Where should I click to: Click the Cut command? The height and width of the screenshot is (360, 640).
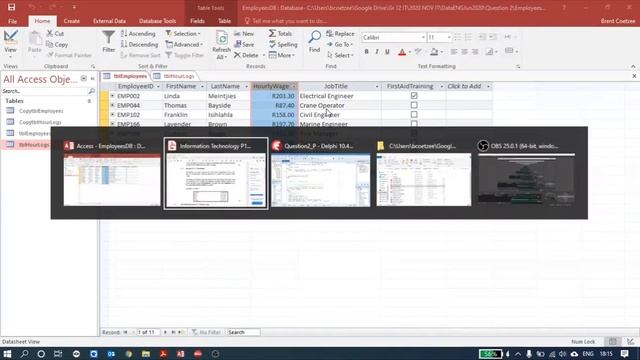pyautogui.click(x=55, y=33)
